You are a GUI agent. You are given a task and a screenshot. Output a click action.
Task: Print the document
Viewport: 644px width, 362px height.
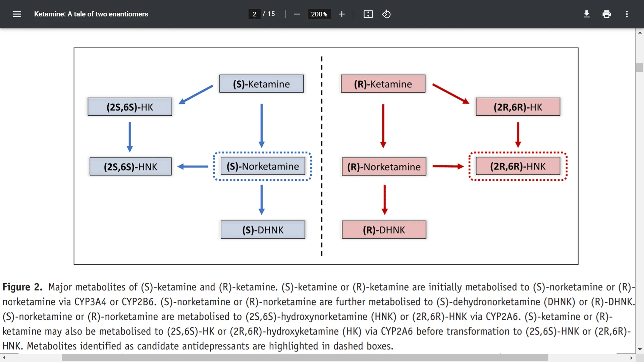606,14
